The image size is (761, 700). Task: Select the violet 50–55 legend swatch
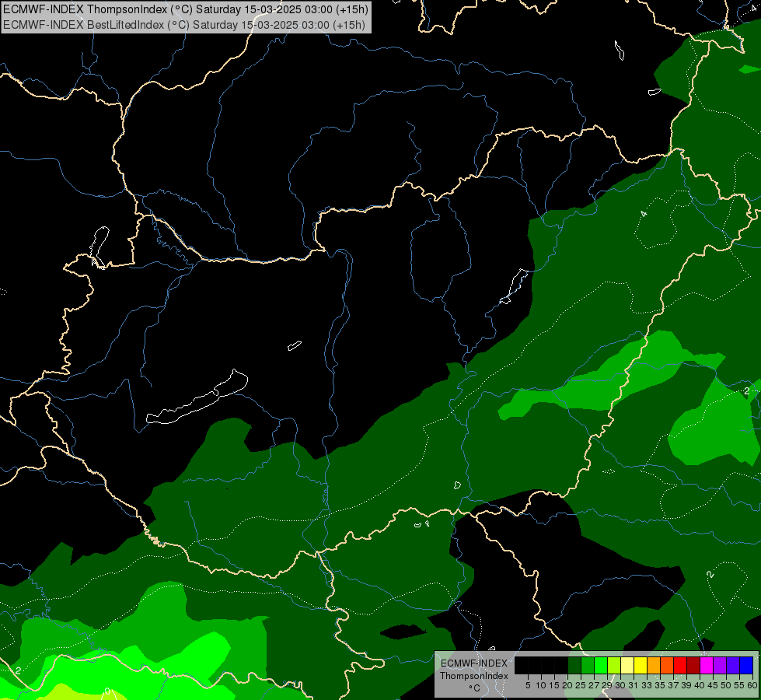pos(732,665)
